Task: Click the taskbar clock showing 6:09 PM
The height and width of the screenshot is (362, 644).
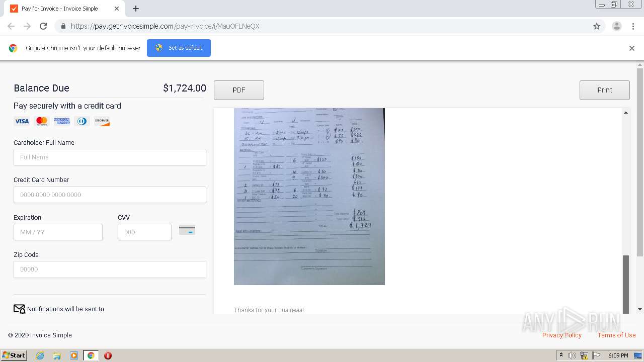Action: (x=618, y=355)
